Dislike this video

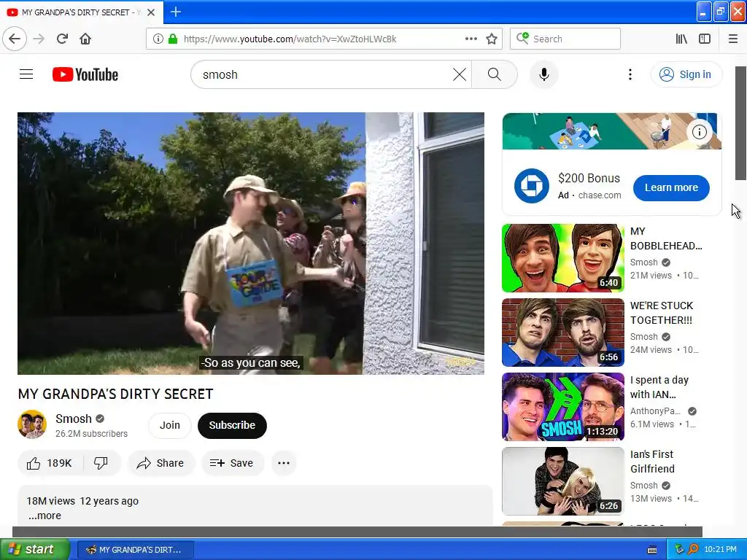click(x=101, y=463)
